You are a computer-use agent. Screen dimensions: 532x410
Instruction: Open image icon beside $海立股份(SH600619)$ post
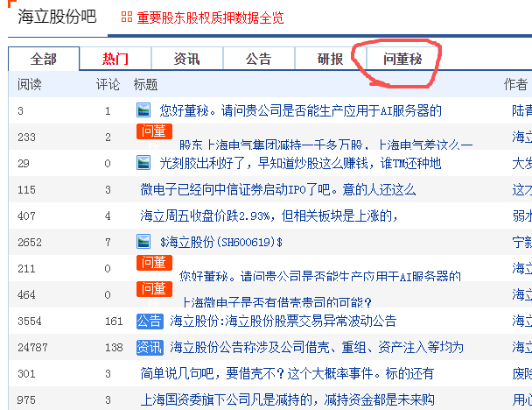143,242
